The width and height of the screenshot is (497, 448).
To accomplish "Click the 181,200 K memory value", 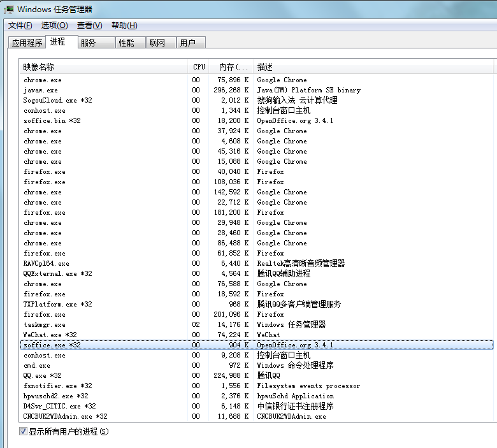I will point(231,212).
